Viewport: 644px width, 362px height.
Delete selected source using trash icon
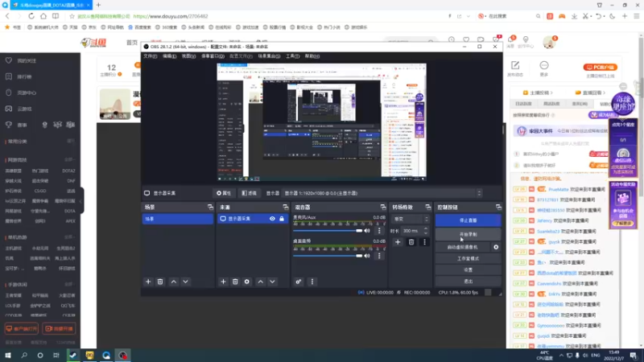pos(235,282)
